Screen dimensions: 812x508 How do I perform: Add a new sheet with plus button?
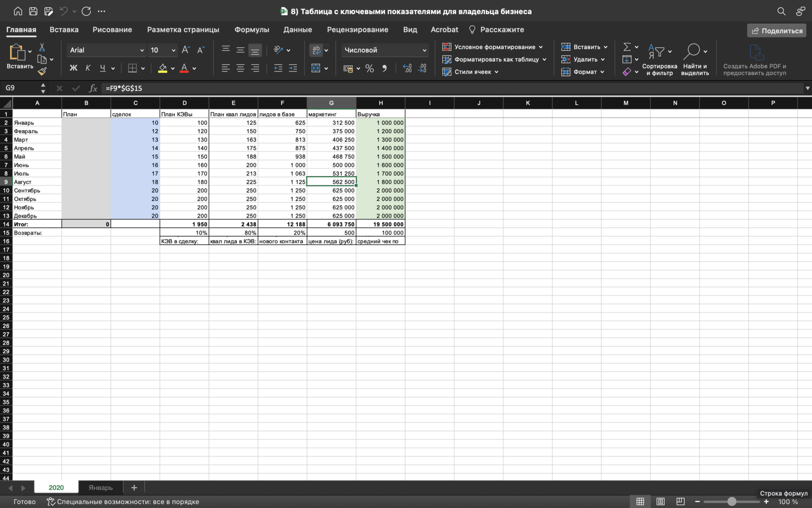click(x=134, y=487)
